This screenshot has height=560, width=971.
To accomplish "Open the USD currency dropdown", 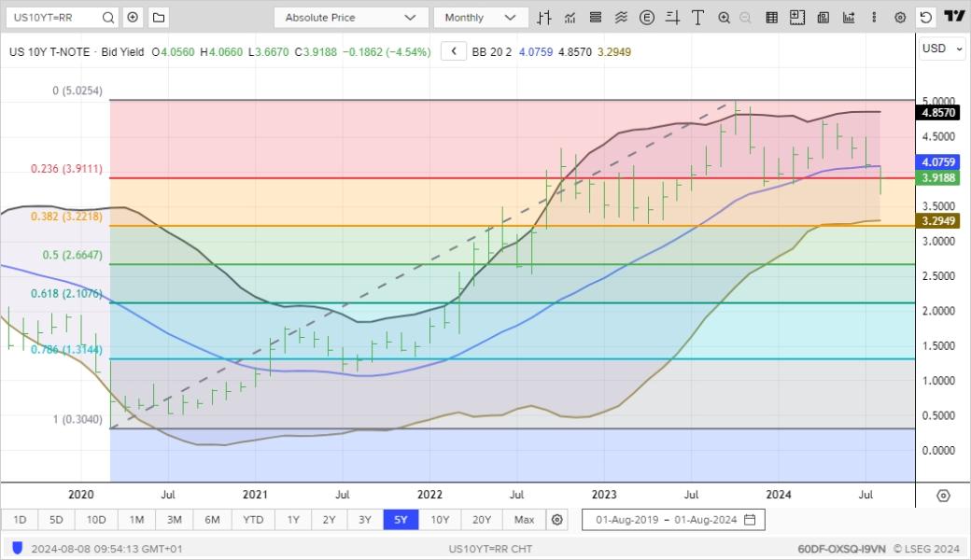I will point(942,49).
